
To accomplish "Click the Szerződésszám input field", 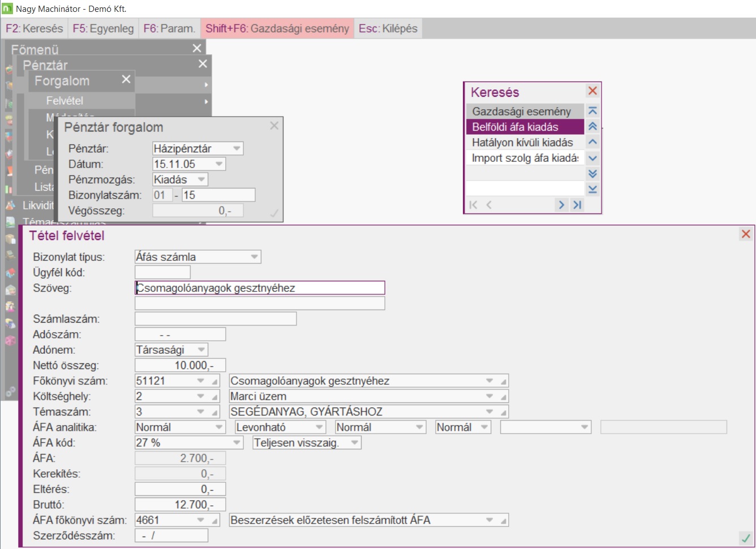I will (x=171, y=535).
